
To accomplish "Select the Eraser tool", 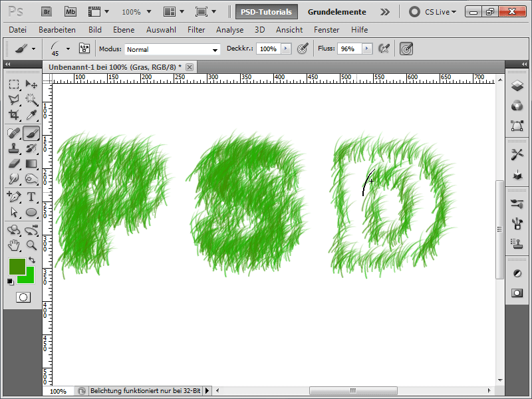I will [x=14, y=164].
